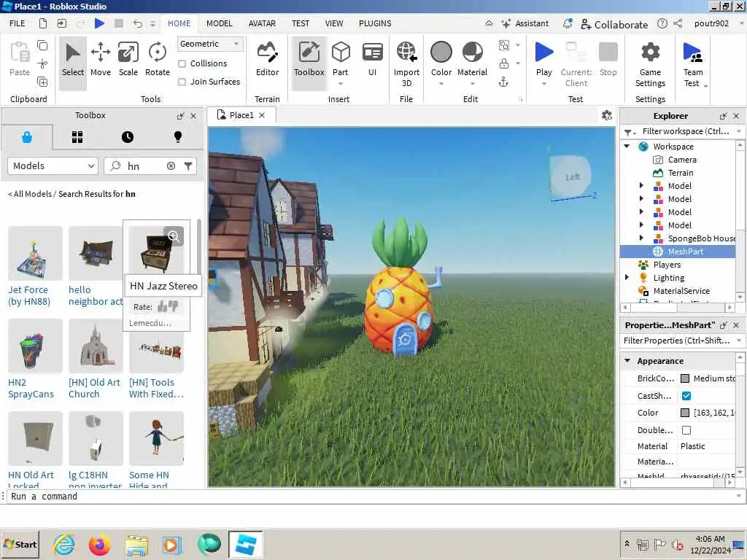Open the Play dropdown arrow
Viewport: 747px width, 560px height.
[x=543, y=84]
